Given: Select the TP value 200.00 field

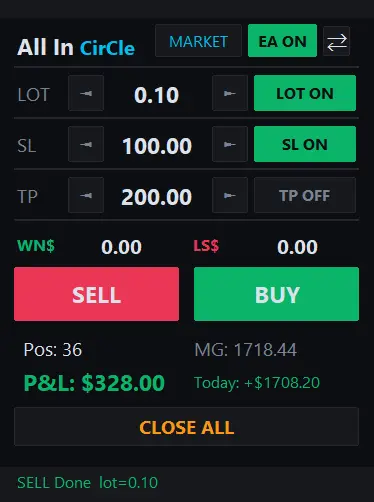Looking at the screenshot, I should [x=157, y=197].
